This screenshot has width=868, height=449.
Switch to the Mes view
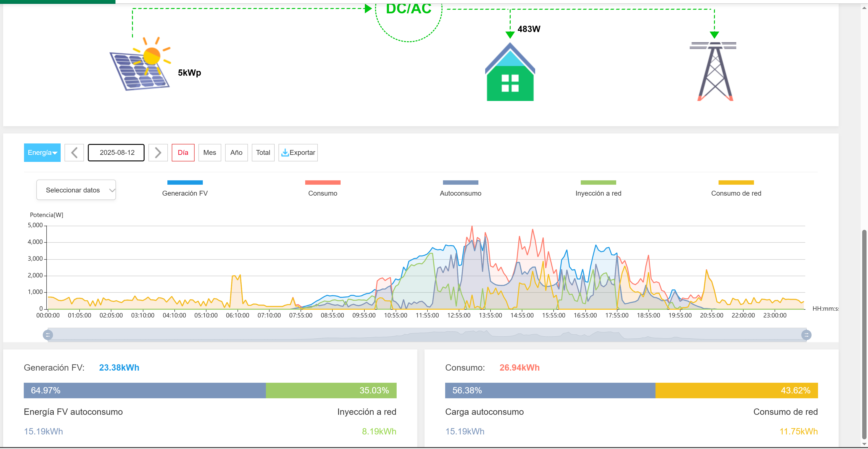coord(210,153)
